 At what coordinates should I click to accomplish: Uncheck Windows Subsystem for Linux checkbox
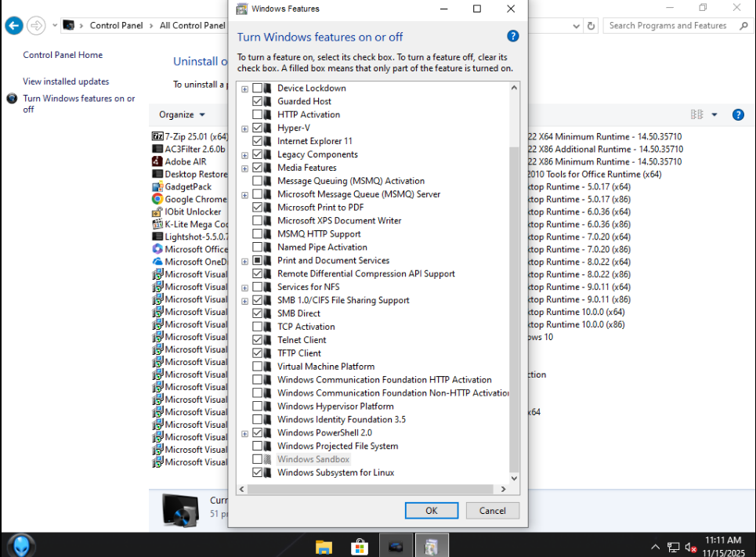tap(258, 472)
